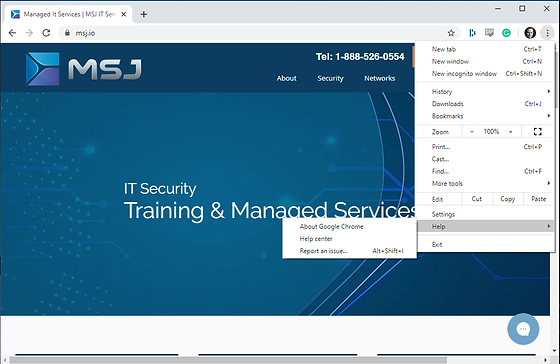
Task: Expand the More tools submenu
Action: [x=485, y=183]
